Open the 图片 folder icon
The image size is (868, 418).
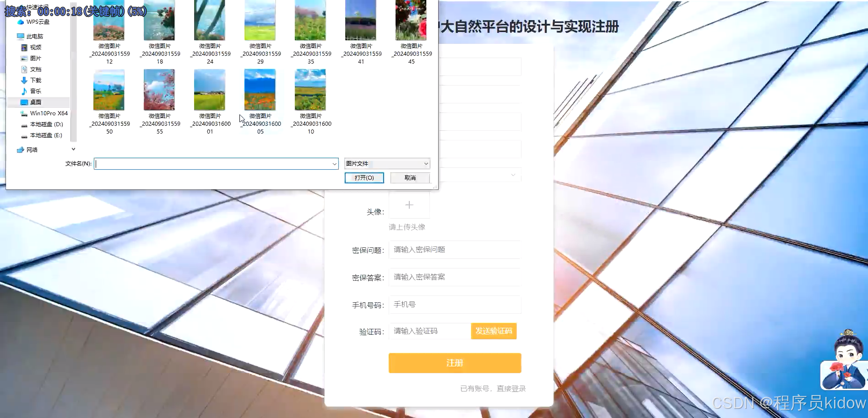coord(35,58)
